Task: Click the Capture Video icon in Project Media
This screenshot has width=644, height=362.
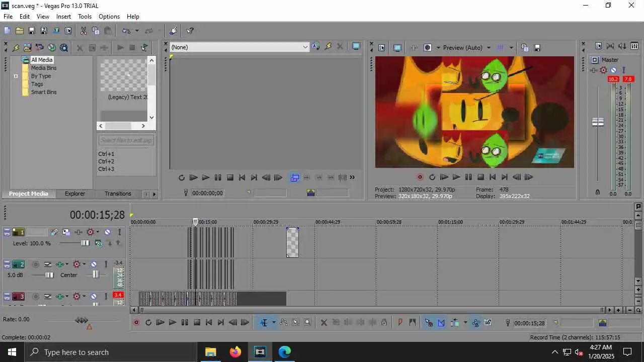Action: (x=27, y=48)
